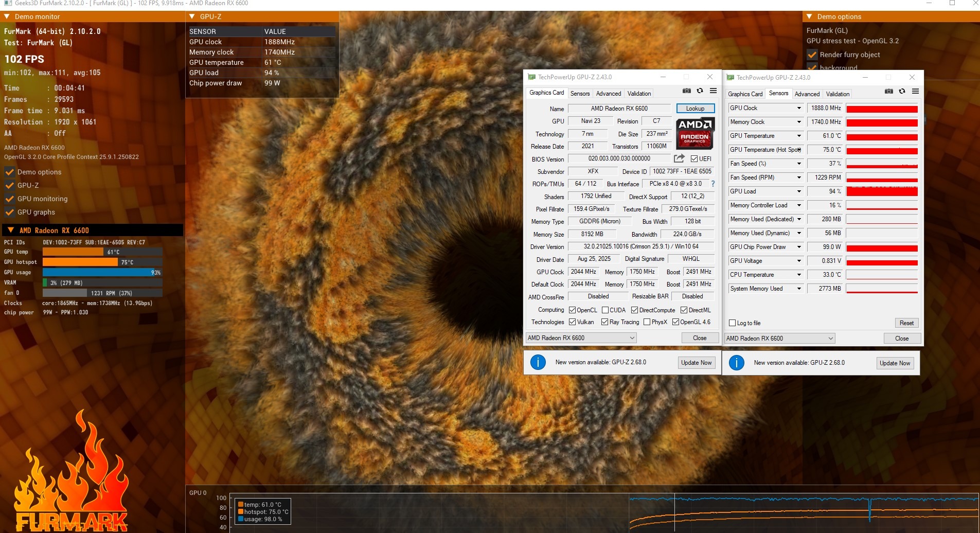Open the hamburger menu in GPU-Z Graphics Card window
This screenshot has height=533, width=980.
(x=713, y=91)
